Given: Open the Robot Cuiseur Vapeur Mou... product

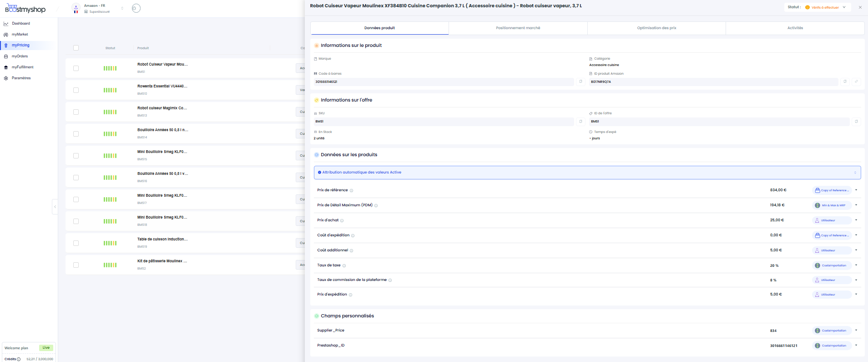Looking at the screenshot, I should (162, 64).
